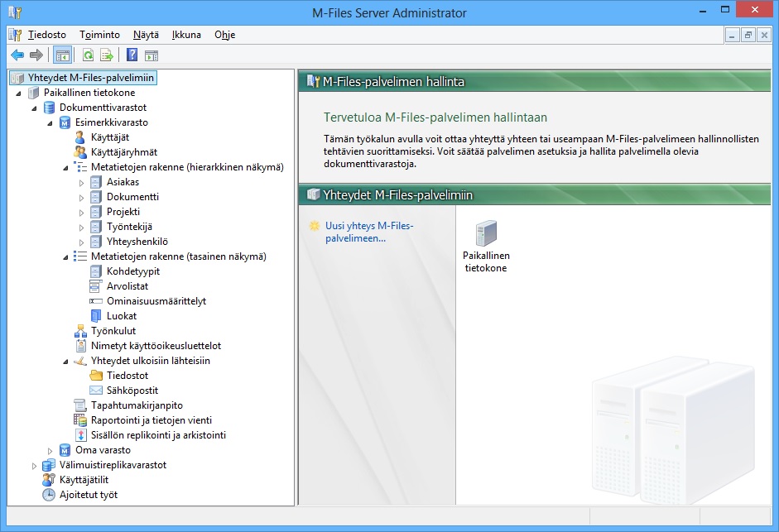The width and height of the screenshot is (779, 532).
Task: Click the Dokumenttivarastot database icon
Action: coord(49,108)
